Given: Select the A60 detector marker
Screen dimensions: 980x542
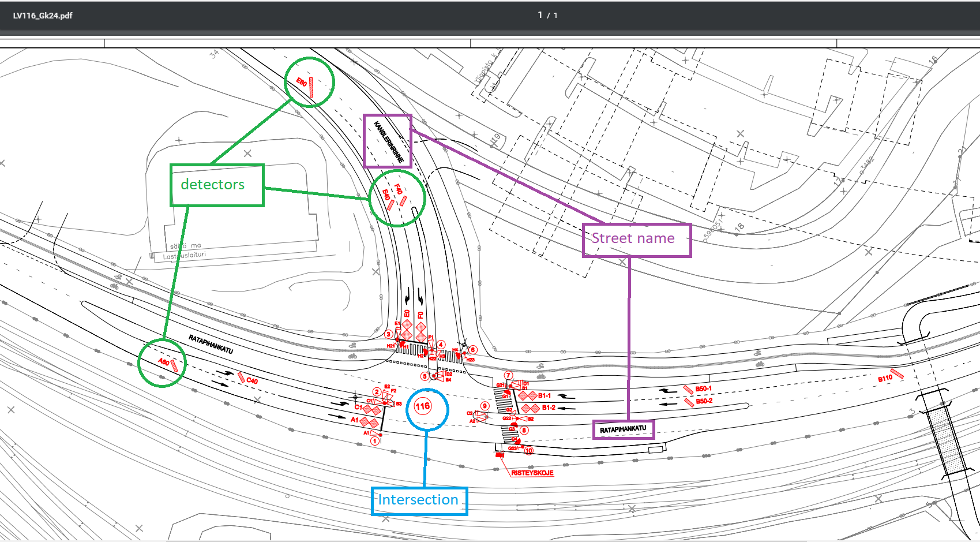Looking at the screenshot, I should pyautogui.click(x=174, y=365).
